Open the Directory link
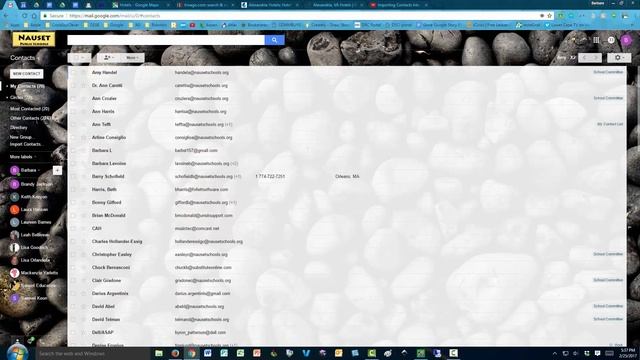Image resolution: width=640 pixels, height=360 pixels. (x=19, y=128)
